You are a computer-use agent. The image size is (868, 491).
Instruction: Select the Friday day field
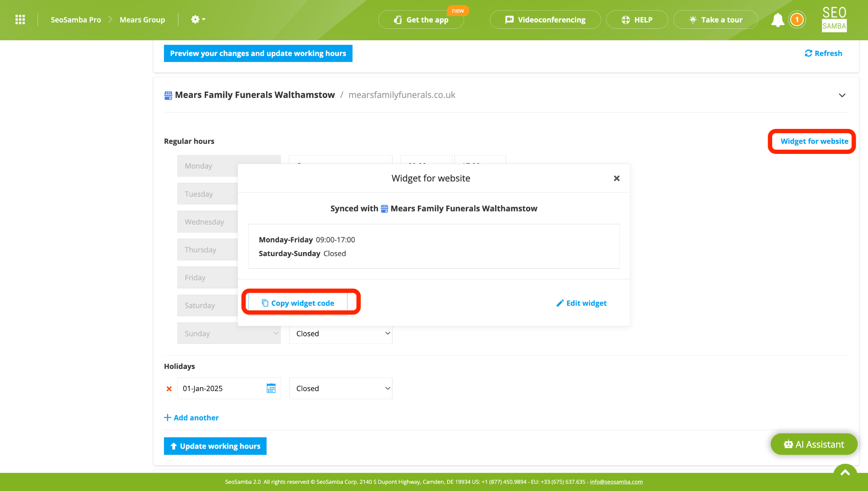208,278
